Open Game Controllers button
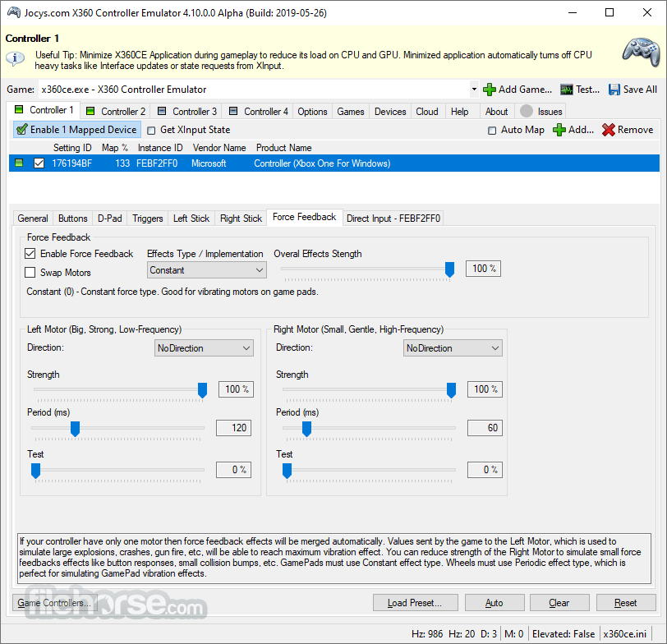 (54, 603)
